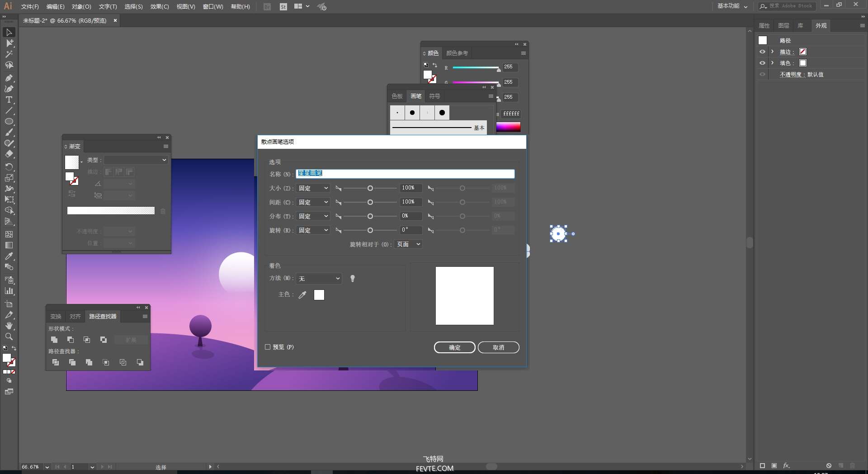Switch to the Layers panel tab
The width and height of the screenshot is (868, 474).
(783, 26)
